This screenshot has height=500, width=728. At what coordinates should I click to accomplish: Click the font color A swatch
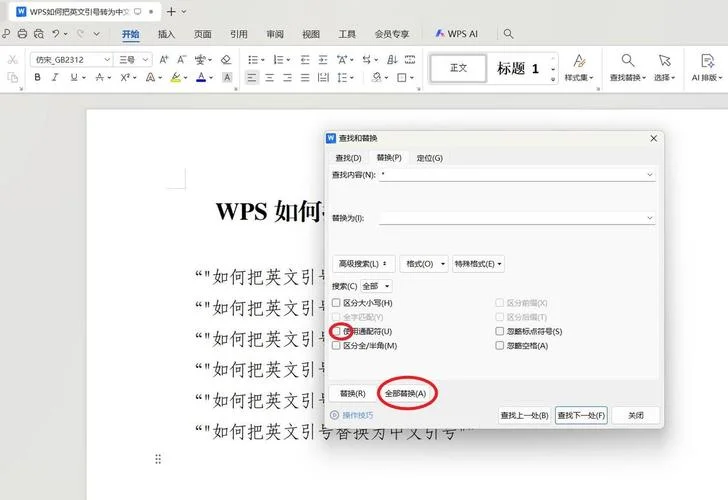(201, 78)
